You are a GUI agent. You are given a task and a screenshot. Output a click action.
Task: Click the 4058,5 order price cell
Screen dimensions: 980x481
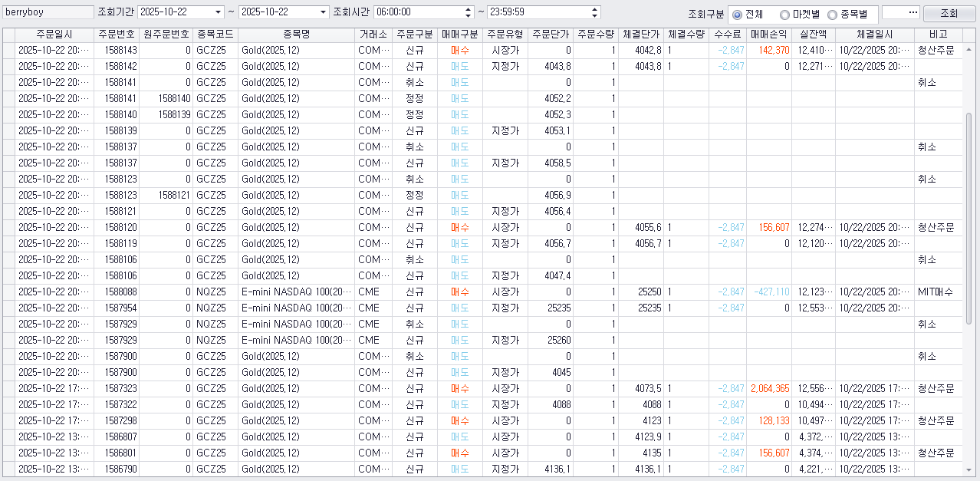pos(551,163)
